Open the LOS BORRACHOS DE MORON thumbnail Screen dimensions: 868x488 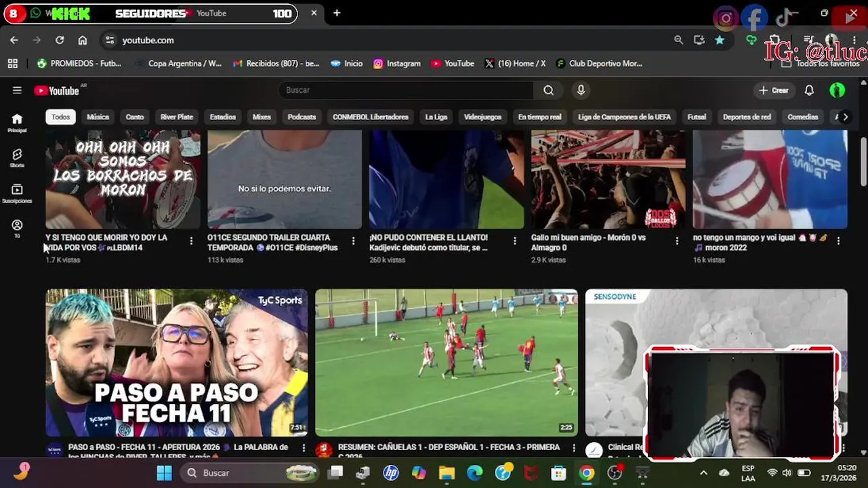click(123, 180)
